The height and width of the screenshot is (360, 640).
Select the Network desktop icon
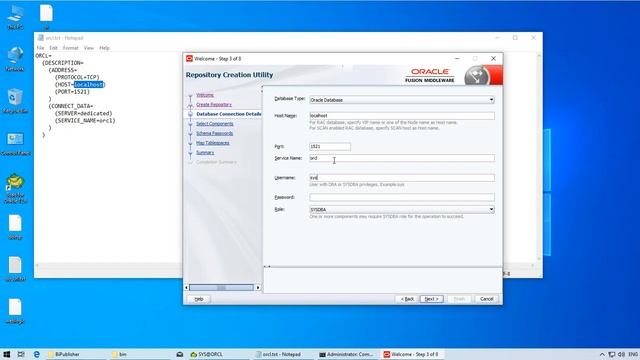(16, 59)
